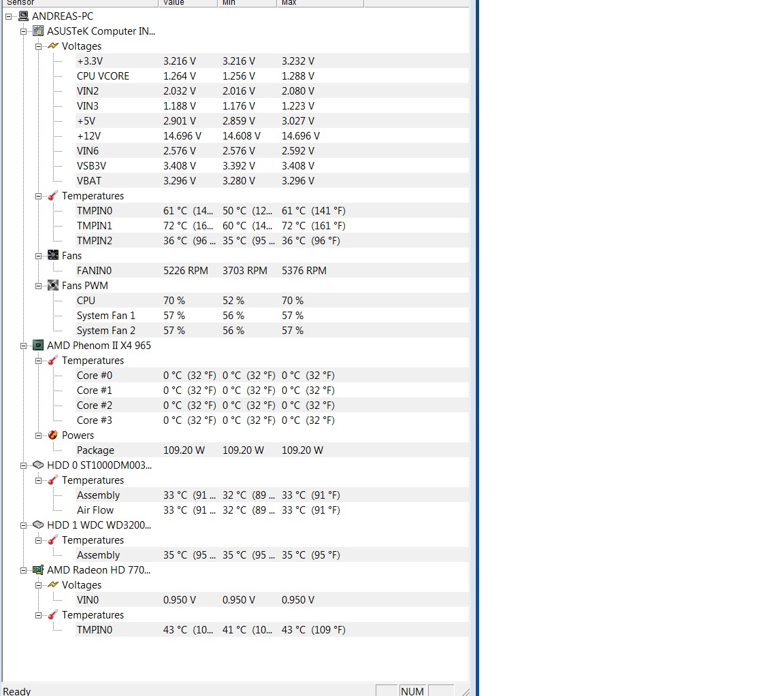
Task: Click the AMD Radeon graphics card icon
Action: [38, 570]
